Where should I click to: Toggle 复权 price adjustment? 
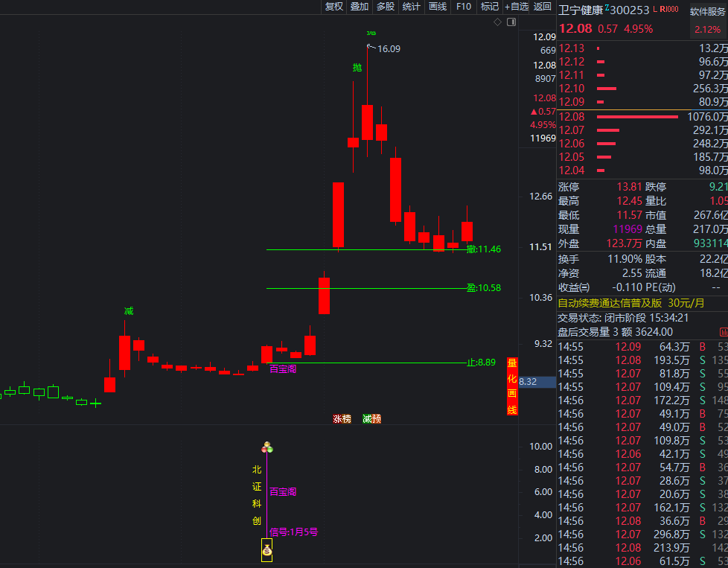click(334, 7)
